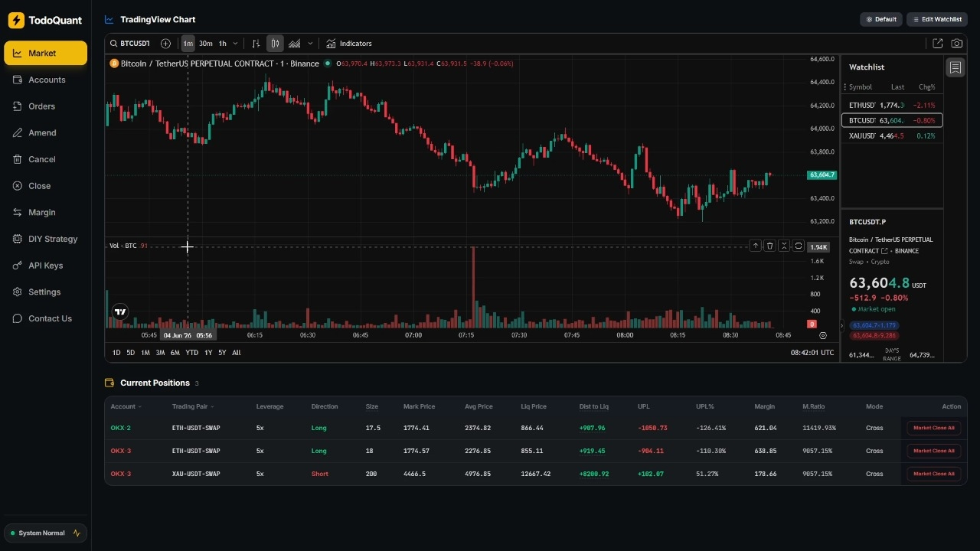The height and width of the screenshot is (551, 980).
Task: Select the 1D date range
Action: 116,353
